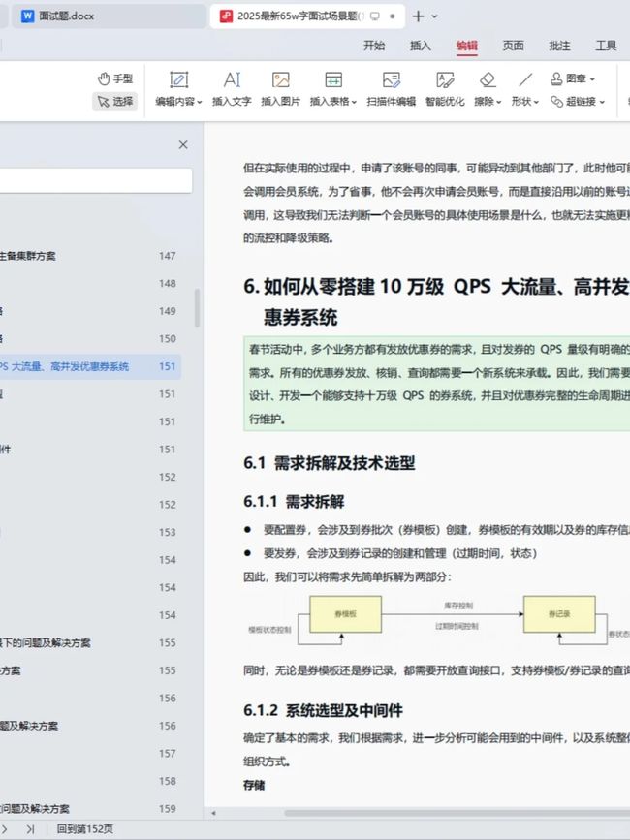Click heading 6.1.2 系统选型及中间件
The image size is (630, 840).
pos(323,711)
